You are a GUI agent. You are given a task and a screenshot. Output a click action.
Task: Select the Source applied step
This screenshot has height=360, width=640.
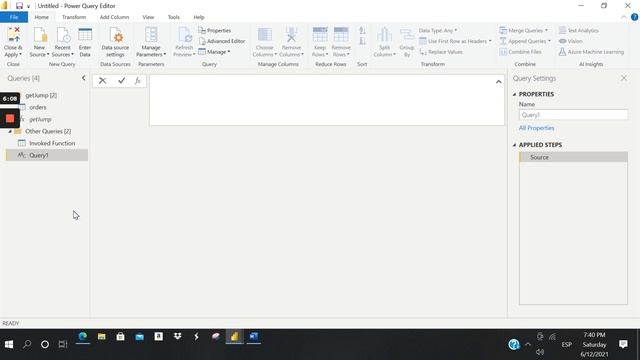point(573,157)
